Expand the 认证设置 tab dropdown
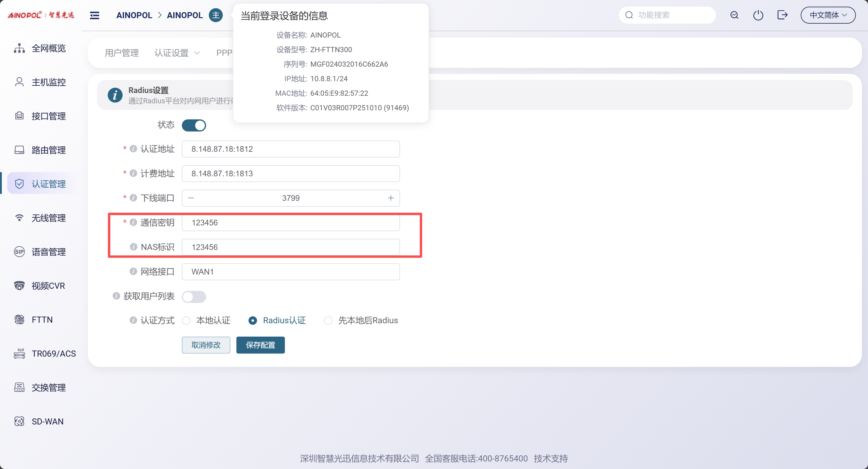Viewport: 868px width, 469px height. point(177,53)
